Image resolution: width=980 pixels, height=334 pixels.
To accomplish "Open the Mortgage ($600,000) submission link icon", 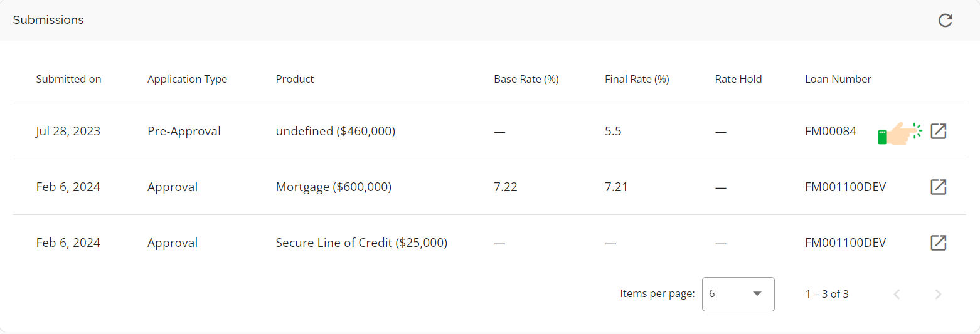I will [x=938, y=187].
